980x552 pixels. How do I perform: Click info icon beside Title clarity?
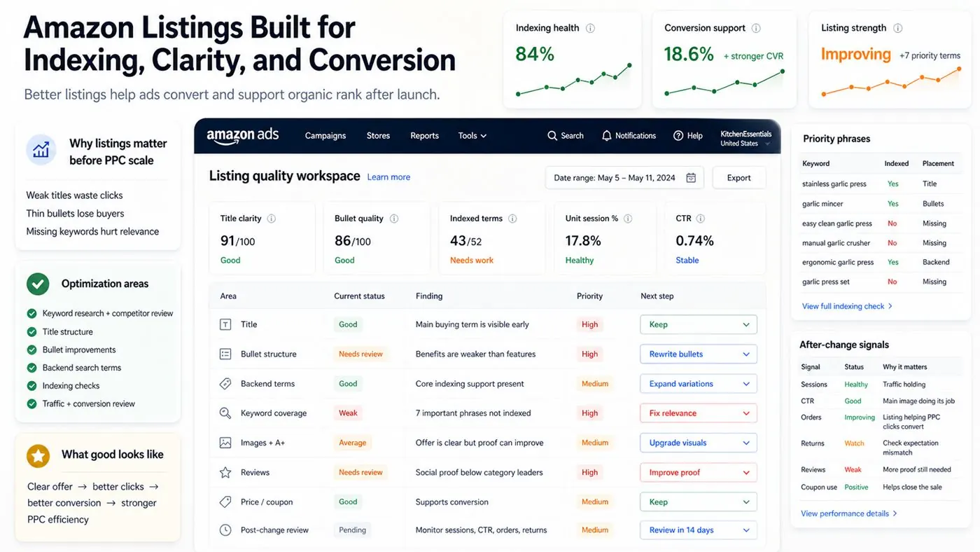click(x=272, y=219)
